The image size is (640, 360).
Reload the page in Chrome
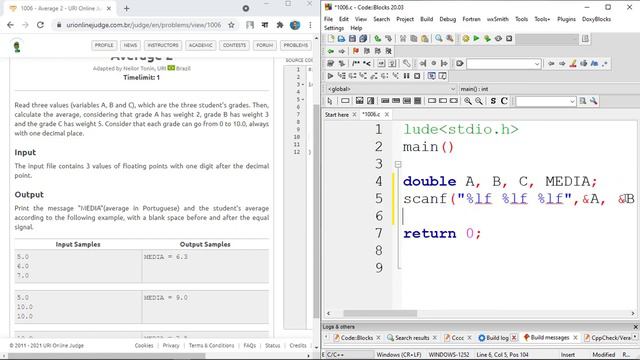[x=40, y=25]
